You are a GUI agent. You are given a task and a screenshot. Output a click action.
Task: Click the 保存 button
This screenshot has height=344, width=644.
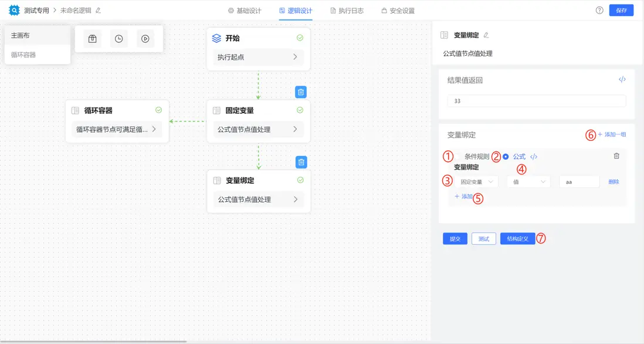[x=621, y=11]
